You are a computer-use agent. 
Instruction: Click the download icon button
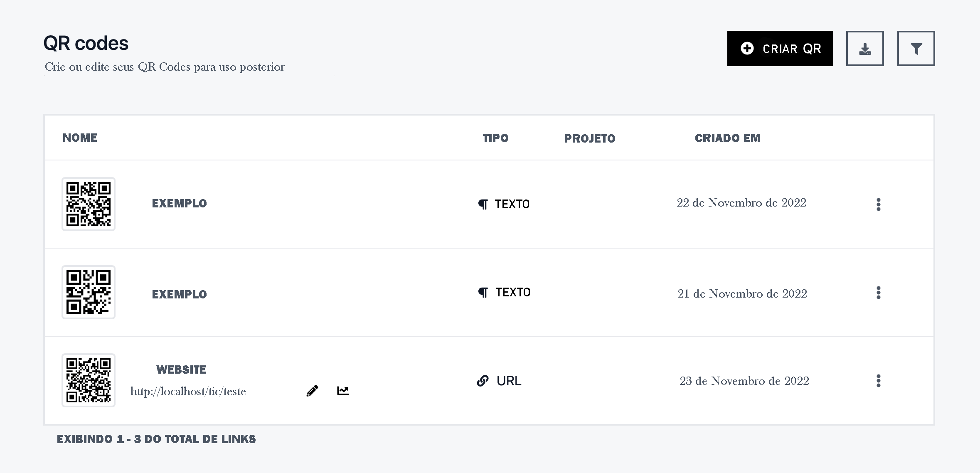(865, 48)
